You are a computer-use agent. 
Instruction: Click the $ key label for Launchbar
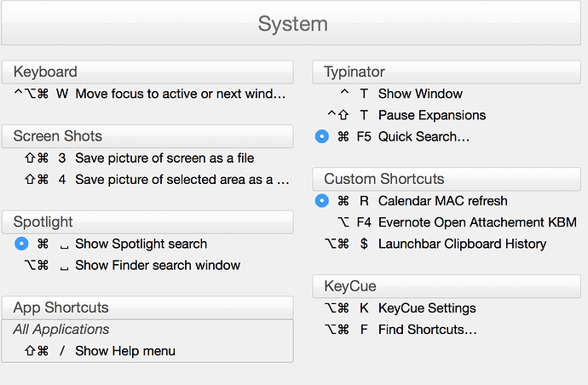[x=364, y=244]
